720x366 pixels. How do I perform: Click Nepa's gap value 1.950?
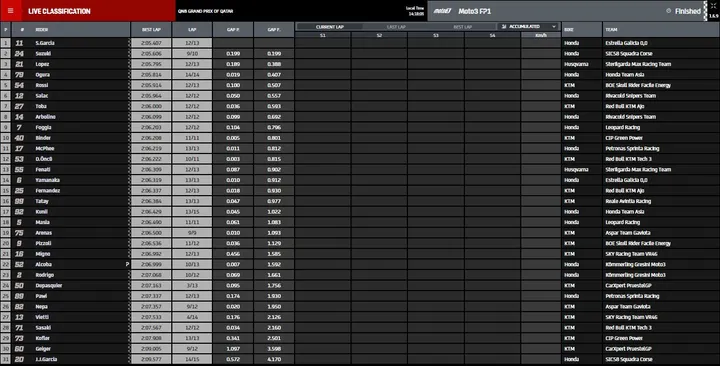pos(274,307)
